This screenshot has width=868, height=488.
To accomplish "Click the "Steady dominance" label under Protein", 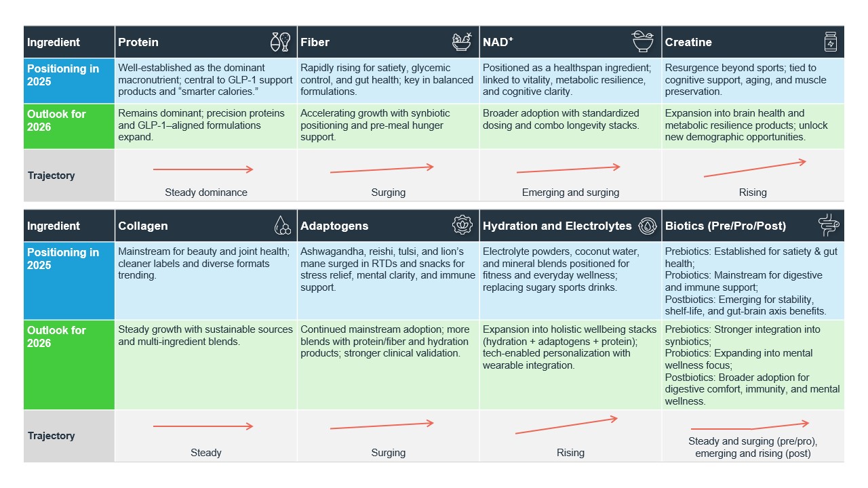I will coord(206,192).
